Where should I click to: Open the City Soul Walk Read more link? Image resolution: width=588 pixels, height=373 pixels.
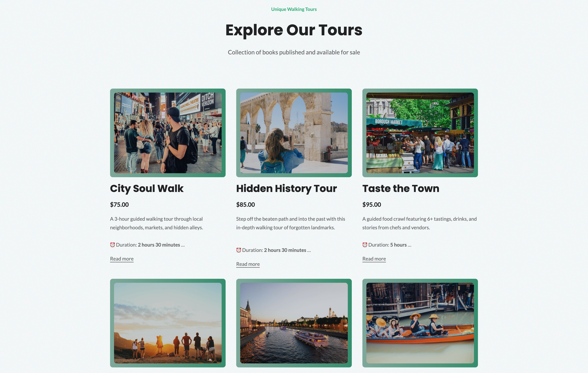coord(122,259)
